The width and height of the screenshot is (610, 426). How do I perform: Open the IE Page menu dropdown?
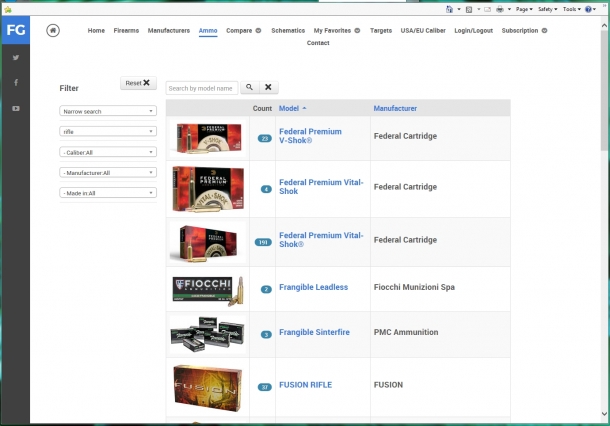click(x=524, y=9)
